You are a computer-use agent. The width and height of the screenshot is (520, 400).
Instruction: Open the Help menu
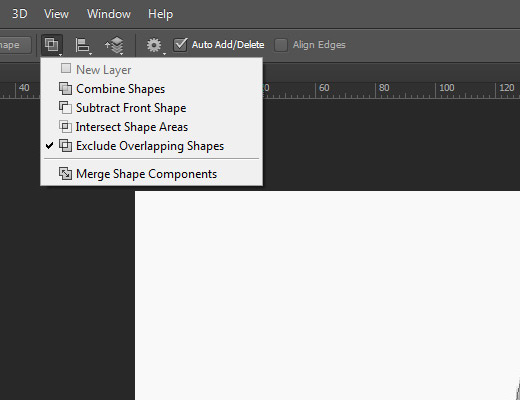(x=160, y=14)
